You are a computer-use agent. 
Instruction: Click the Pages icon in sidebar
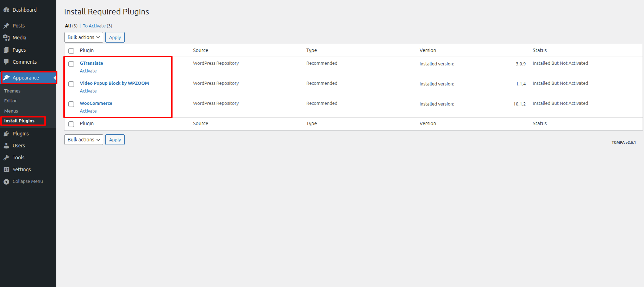click(x=6, y=50)
